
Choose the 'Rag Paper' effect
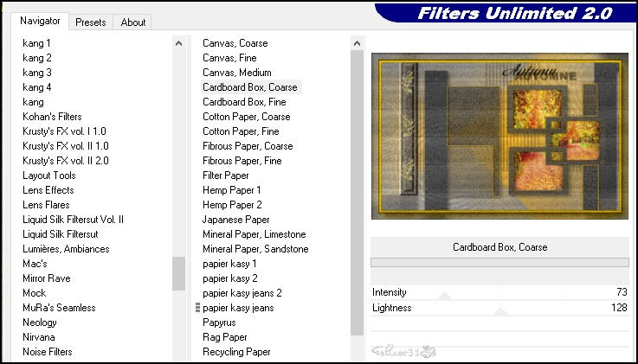click(224, 337)
